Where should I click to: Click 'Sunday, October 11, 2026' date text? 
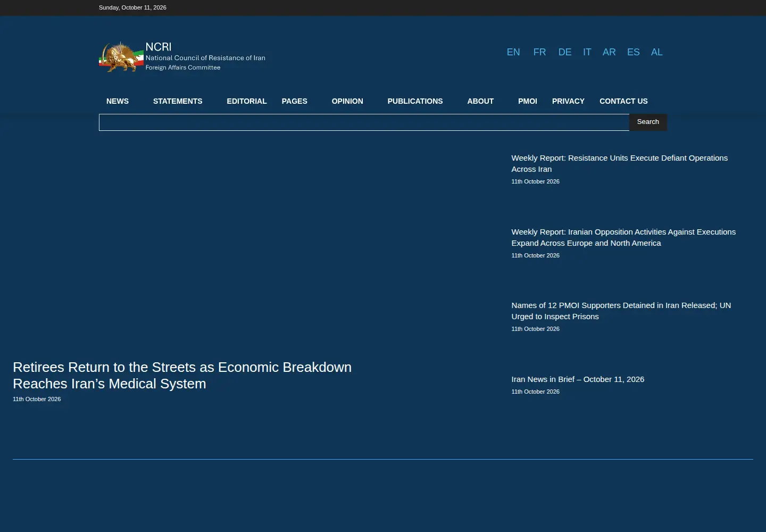(x=132, y=7)
